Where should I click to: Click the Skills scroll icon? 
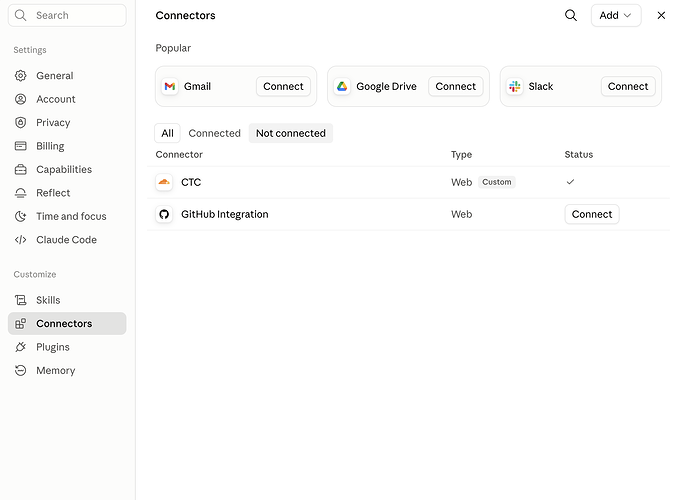[20, 300]
